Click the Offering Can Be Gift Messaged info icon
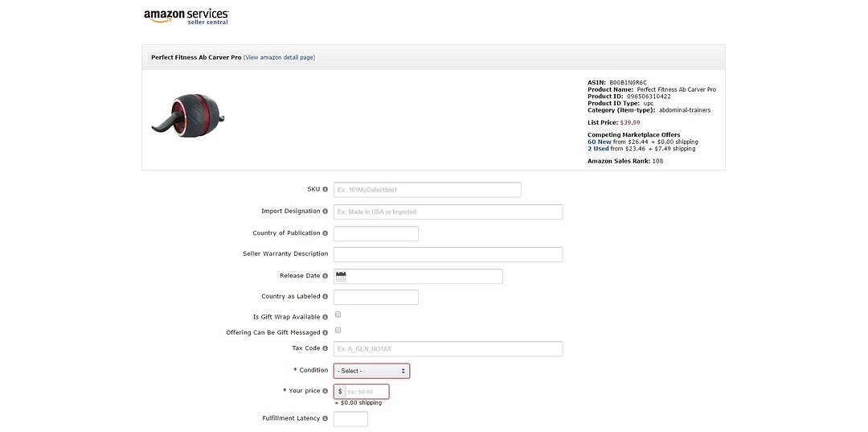Viewport: 868px width, 432px height. pos(325,333)
